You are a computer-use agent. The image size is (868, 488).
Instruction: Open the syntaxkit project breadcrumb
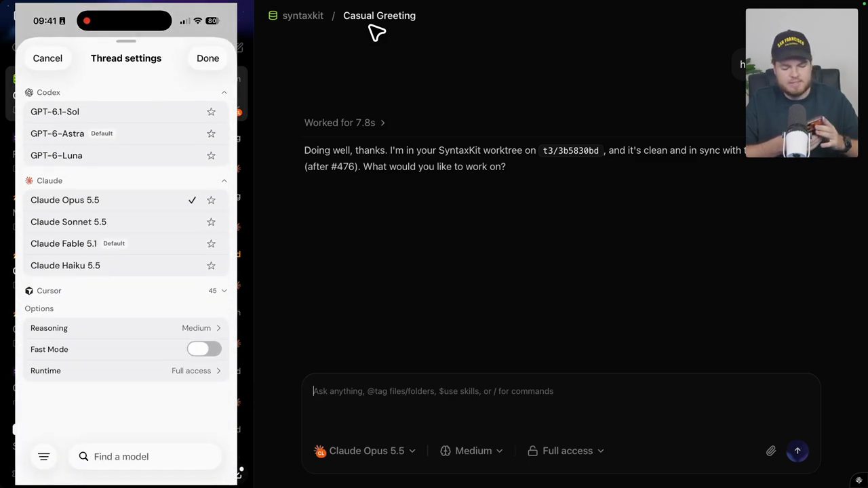(x=302, y=16)
